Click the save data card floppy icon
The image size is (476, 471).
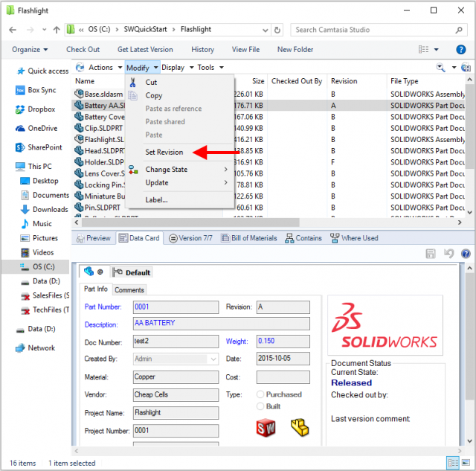tap(431, 253)
